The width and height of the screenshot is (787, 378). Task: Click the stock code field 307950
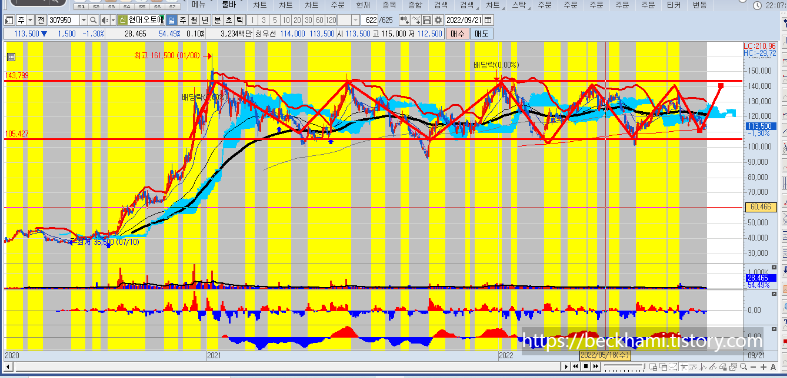point(64,21)
